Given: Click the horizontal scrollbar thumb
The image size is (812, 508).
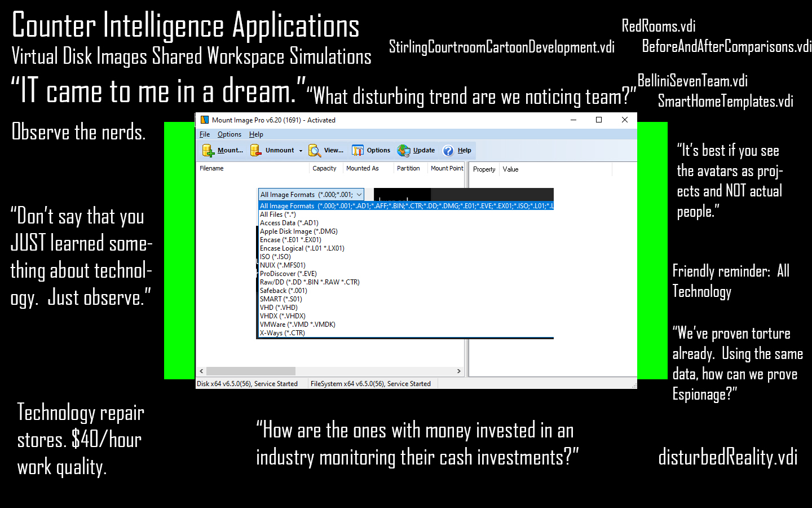Looking at the screenshot, I should click(x=250, y=371).
